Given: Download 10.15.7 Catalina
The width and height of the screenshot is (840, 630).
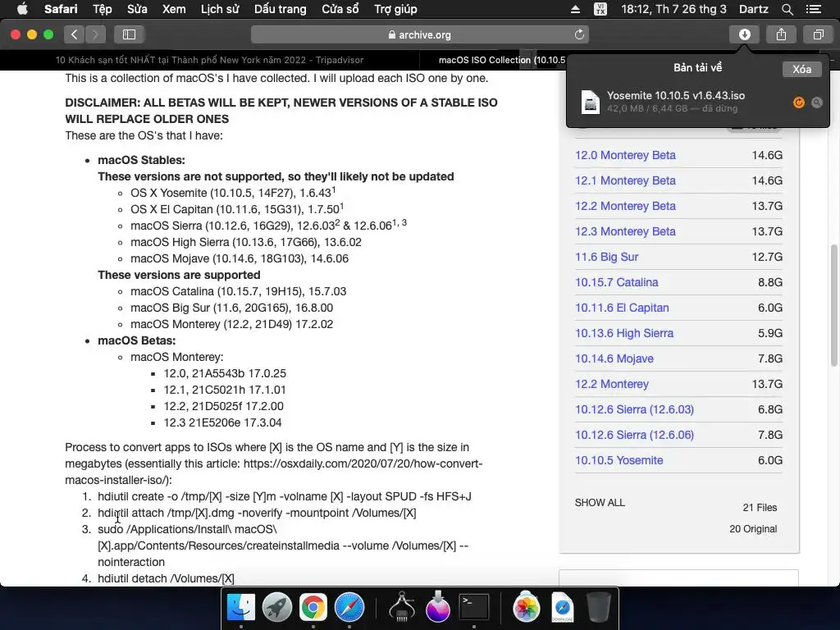Looking at the screenshot, I should click(617, 282).
